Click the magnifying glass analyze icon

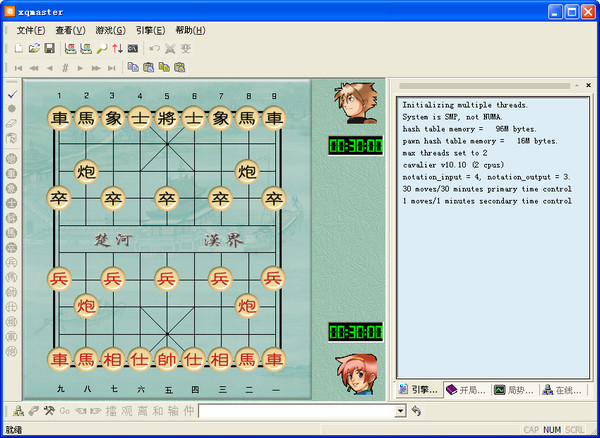click(x=102, y=48)
